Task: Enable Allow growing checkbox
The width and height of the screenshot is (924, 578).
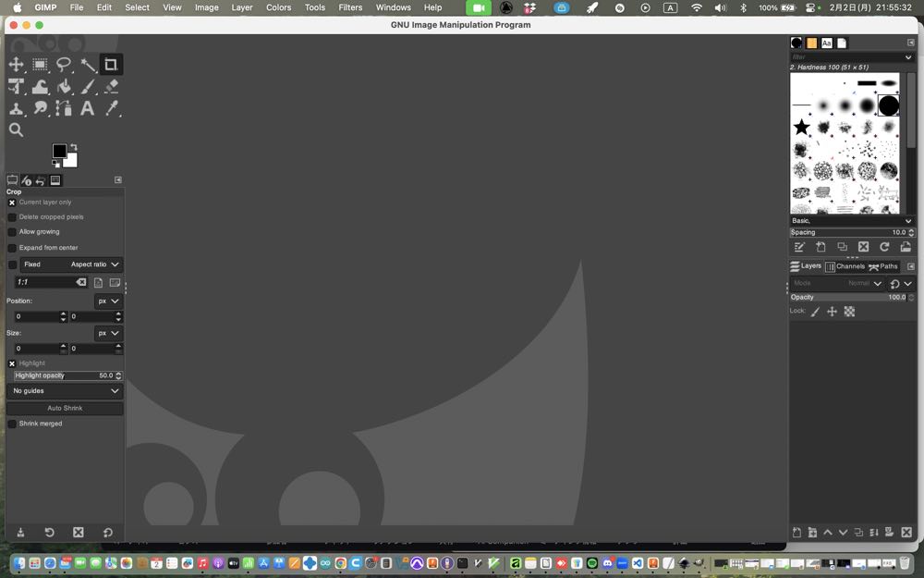Action: (12, 232)
